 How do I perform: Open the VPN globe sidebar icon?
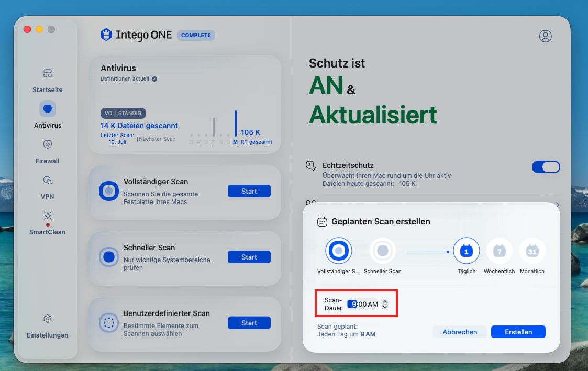[x=47, y=180]
